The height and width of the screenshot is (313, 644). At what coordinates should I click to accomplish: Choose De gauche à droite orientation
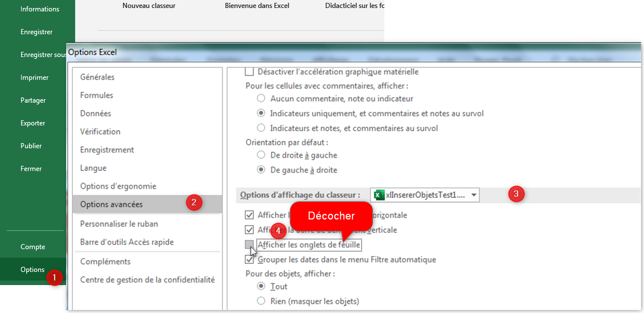click(x=261, y=169)
